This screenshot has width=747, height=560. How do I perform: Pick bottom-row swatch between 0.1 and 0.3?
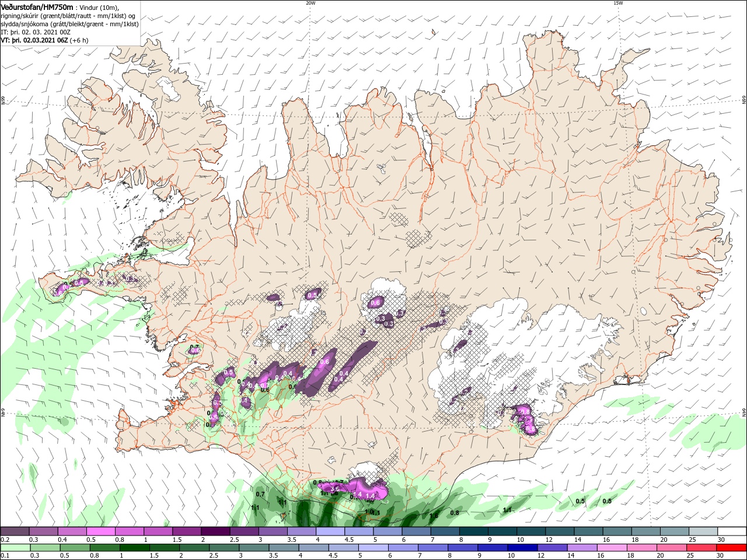[x=15, y=548]
